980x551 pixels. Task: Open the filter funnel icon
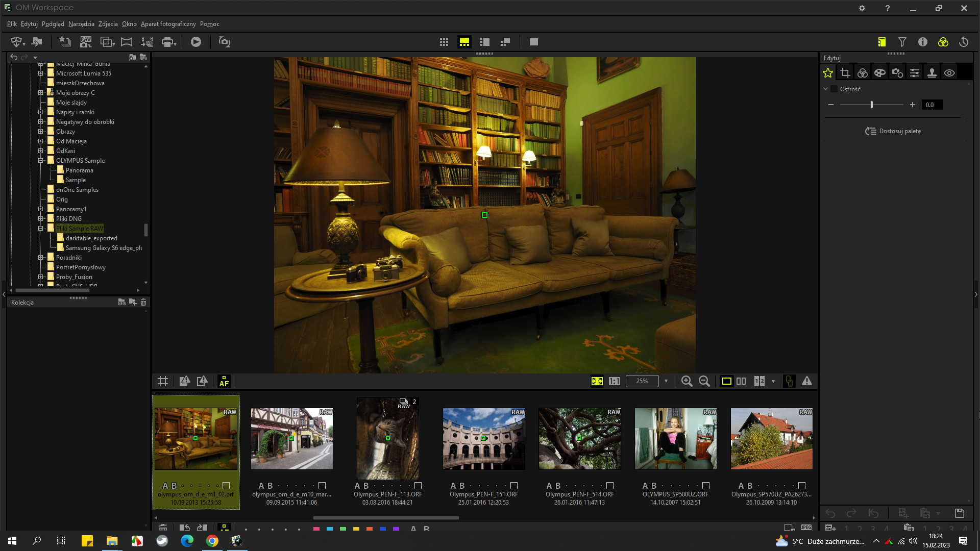click(x=902, y=42)
